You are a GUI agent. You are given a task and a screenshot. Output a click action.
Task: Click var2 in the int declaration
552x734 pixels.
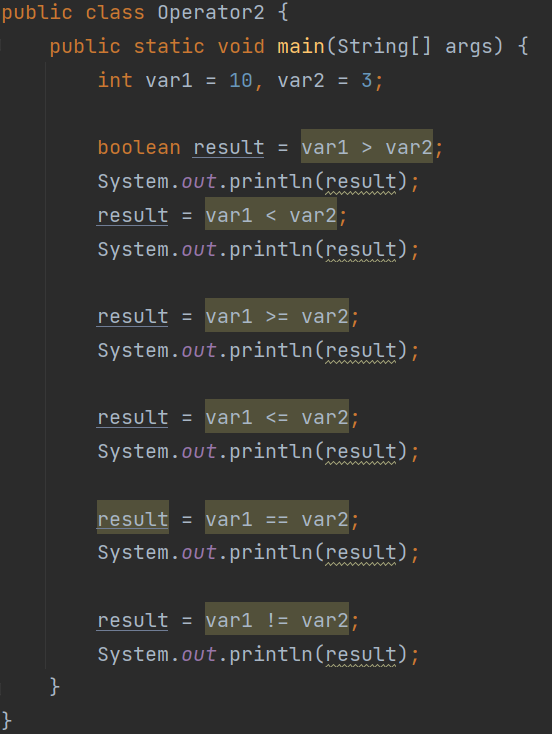tap(301, 81)
